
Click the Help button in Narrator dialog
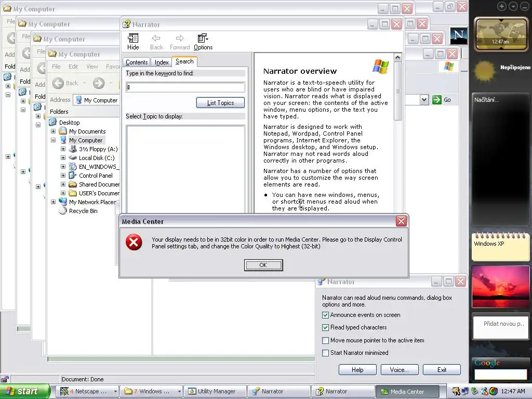(357, 370)
